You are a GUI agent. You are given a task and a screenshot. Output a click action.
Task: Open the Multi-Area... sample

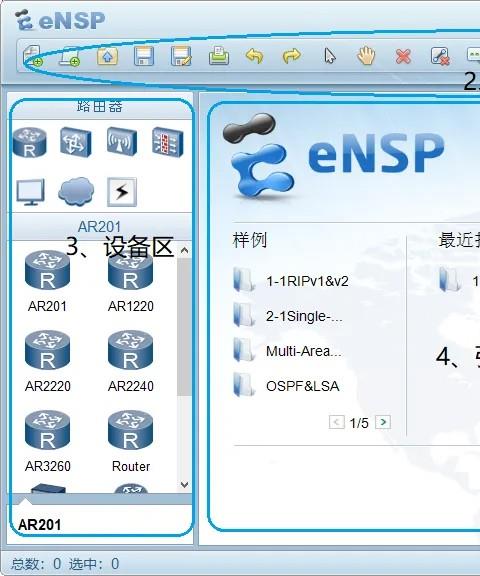(288, 351)
